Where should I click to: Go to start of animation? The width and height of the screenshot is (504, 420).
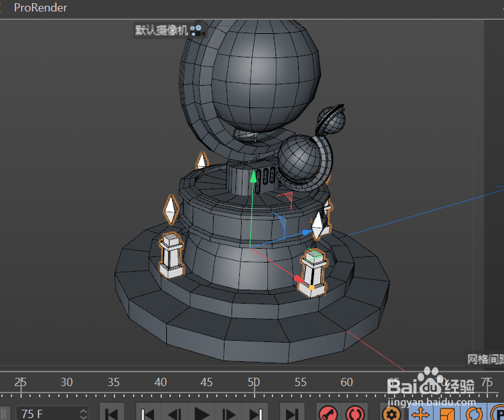[x=111, y=412]
